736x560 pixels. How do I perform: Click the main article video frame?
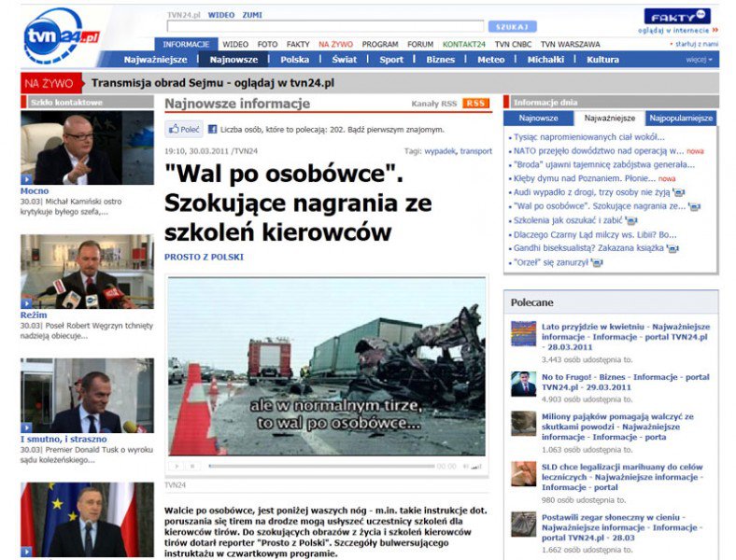point(327,366)
